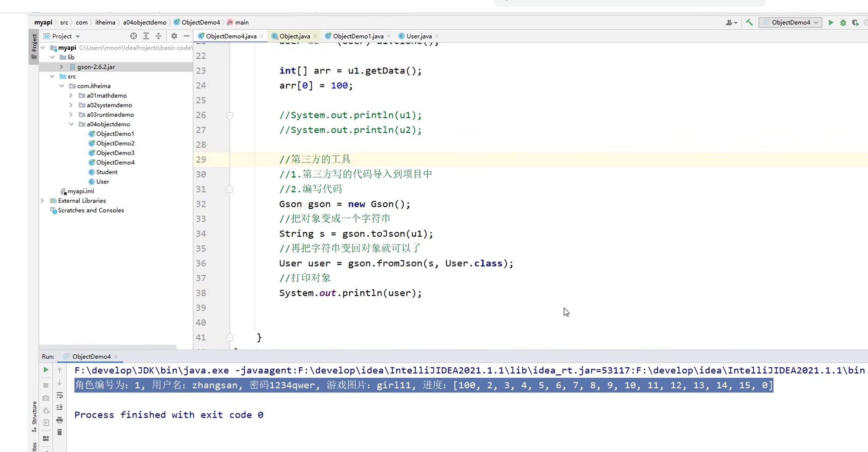Screen dimensions: 868x452
Task: Click the Build project hammer icon
Action: [x=749, y=23]
